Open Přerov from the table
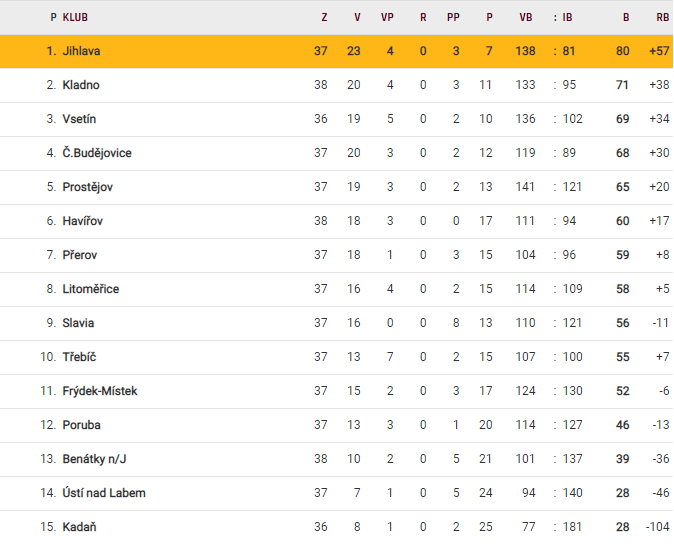 click(80, 255)
